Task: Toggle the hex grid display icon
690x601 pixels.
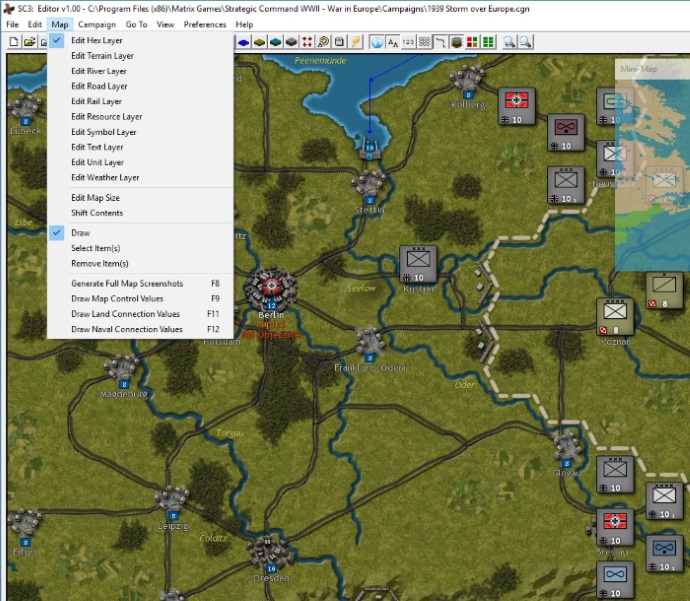Action: coord(424,42)
